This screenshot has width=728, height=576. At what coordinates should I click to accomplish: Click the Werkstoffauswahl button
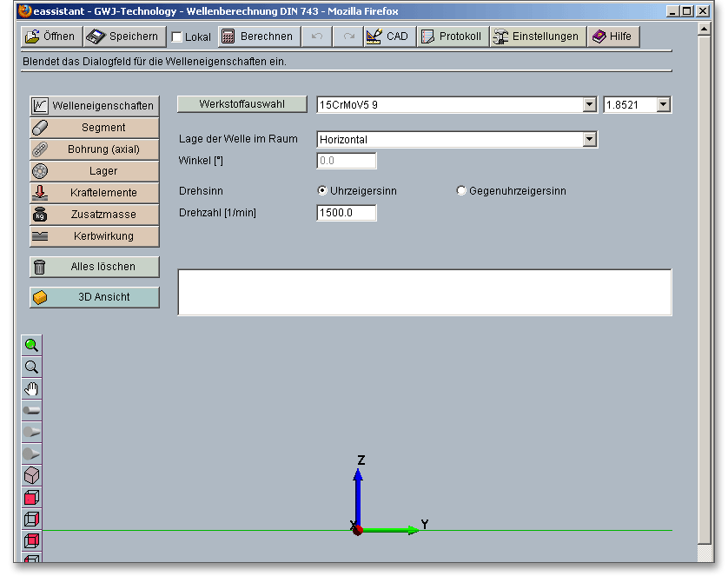coord(242,104)
